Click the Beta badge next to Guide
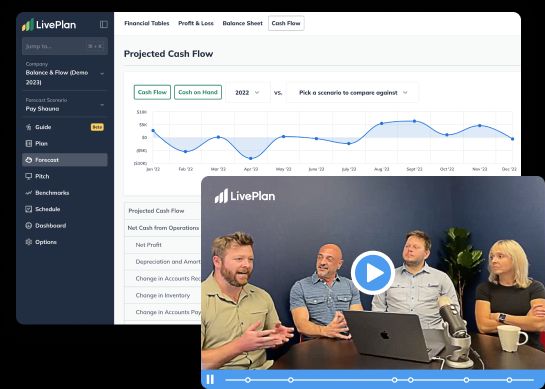This screenshot has width=545, height=389. [x=97, y=127]
